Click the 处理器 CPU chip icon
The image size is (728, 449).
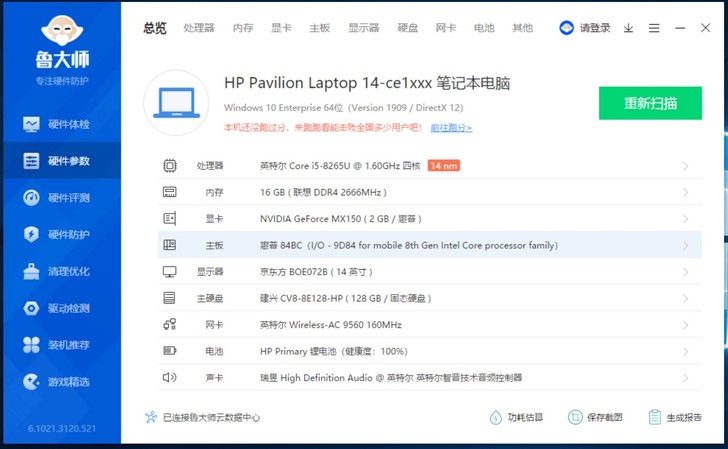(170, 166)
